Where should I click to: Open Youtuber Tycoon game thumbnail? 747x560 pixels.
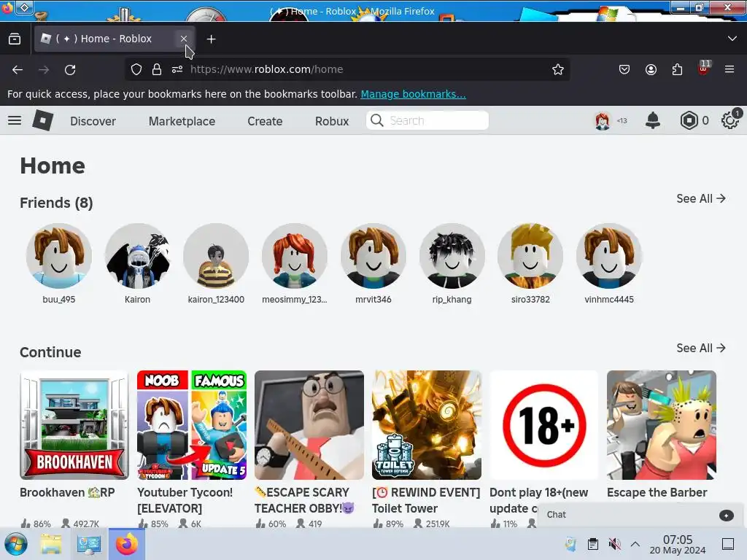(192, 425)
